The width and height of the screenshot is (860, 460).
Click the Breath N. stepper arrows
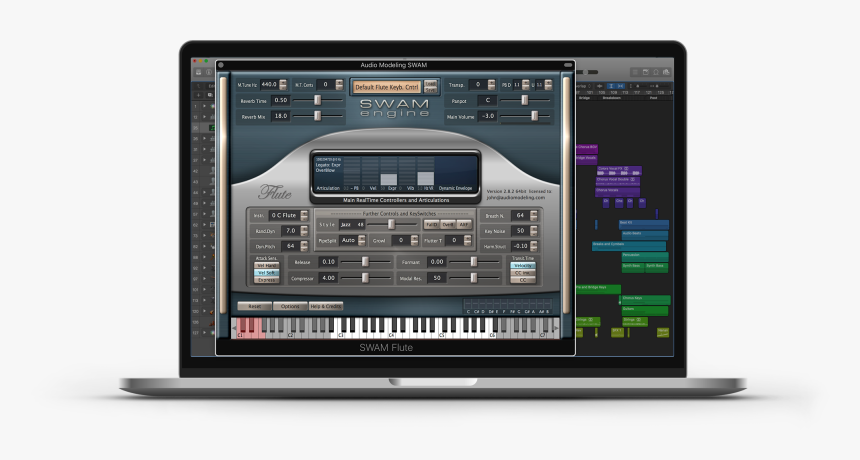pos(534,215)
